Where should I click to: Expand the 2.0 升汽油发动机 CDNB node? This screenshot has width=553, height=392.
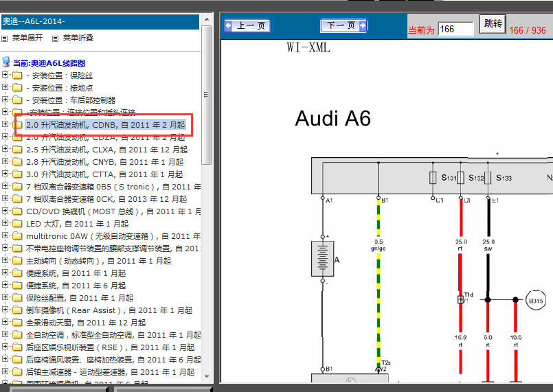pyautogui.click(x=5, y=124)
